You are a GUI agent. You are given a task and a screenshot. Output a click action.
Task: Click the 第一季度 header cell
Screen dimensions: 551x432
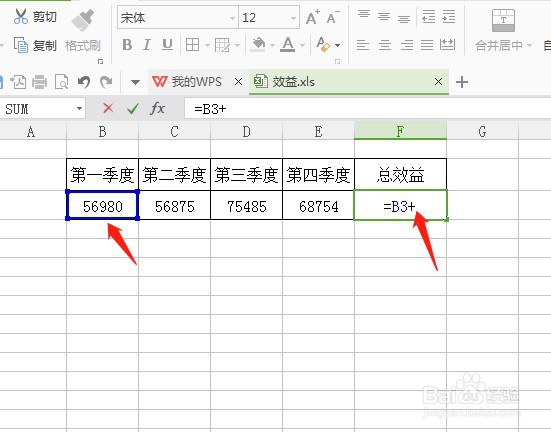[x=103, y=175]
